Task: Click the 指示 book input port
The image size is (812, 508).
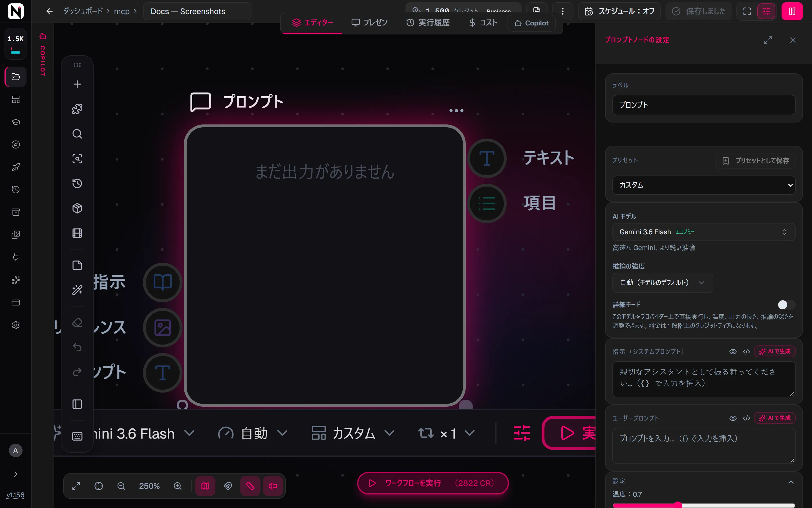Action: point(163,282)
